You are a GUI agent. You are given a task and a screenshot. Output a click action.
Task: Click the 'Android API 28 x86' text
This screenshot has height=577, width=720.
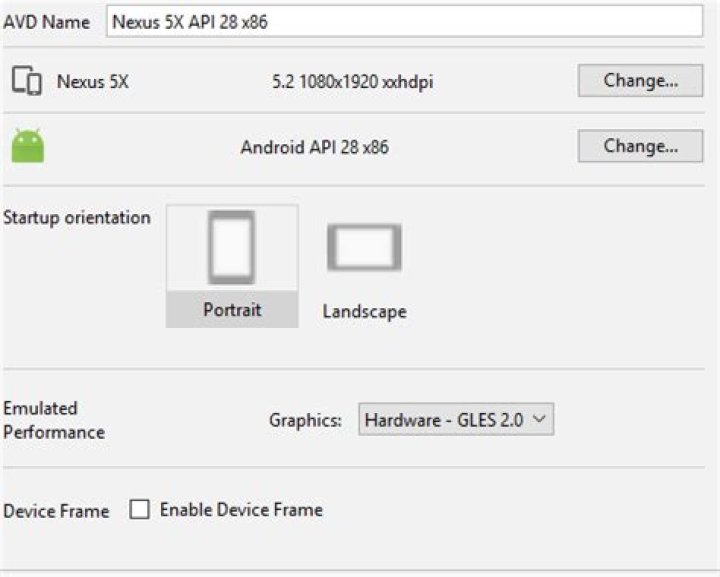tap(315, 147)
